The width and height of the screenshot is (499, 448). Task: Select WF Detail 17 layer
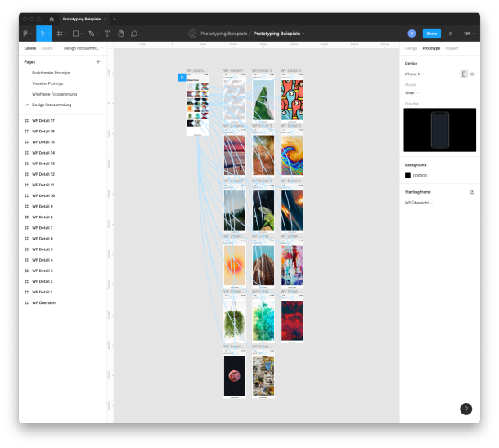tap(43, 120)
